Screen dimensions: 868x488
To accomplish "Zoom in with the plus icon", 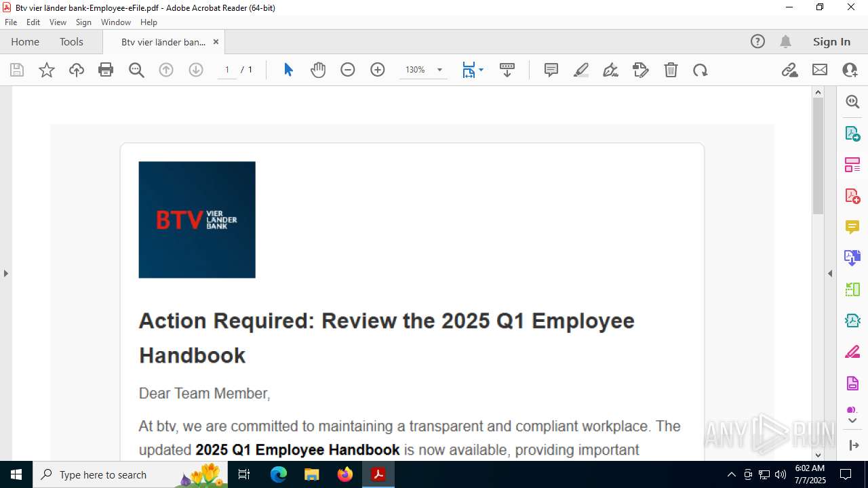I will pyautogui.click(x=378, y=70).
